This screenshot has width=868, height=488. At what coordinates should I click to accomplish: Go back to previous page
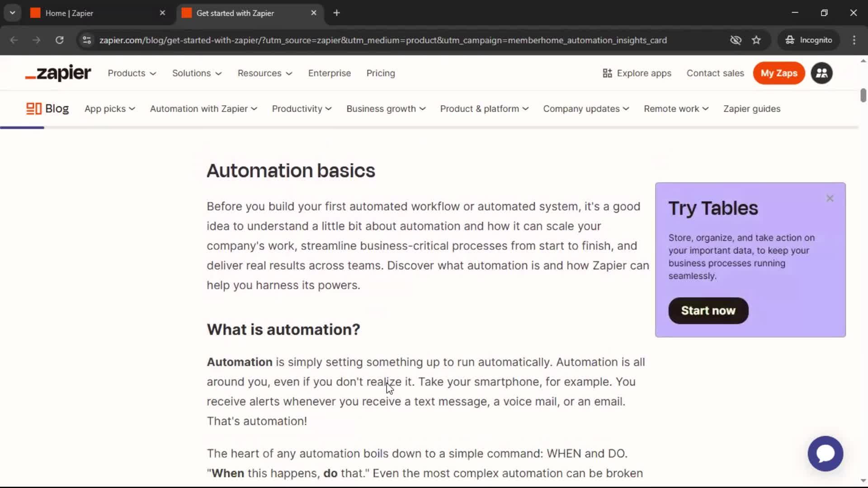14,40
